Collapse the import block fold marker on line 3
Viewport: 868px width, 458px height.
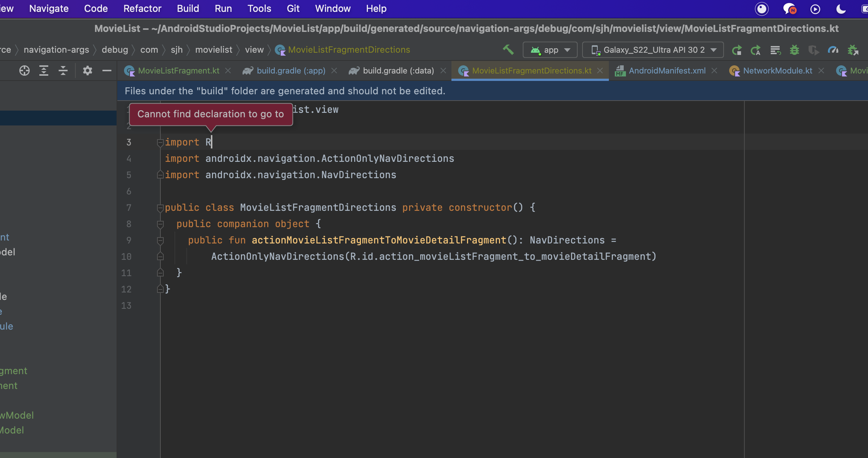[x=160, y=142]
